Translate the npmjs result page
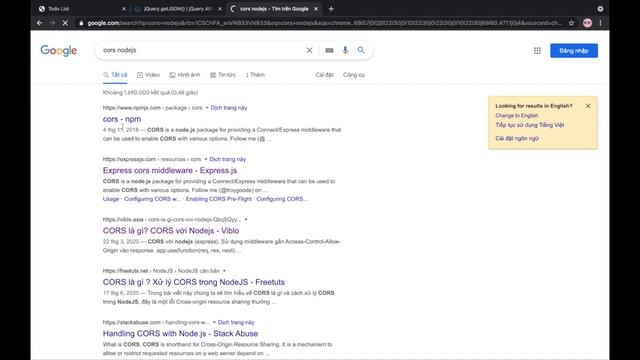 [229, 108]
